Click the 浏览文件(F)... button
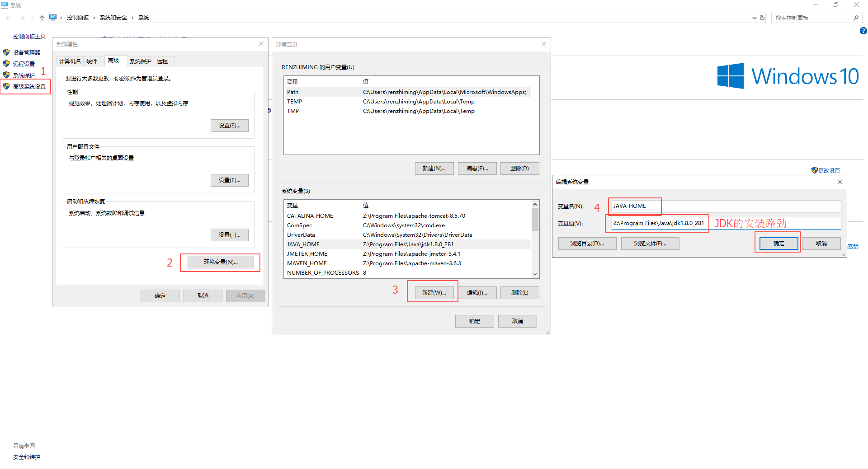868x469 pixels. click(x=650, y=244)
